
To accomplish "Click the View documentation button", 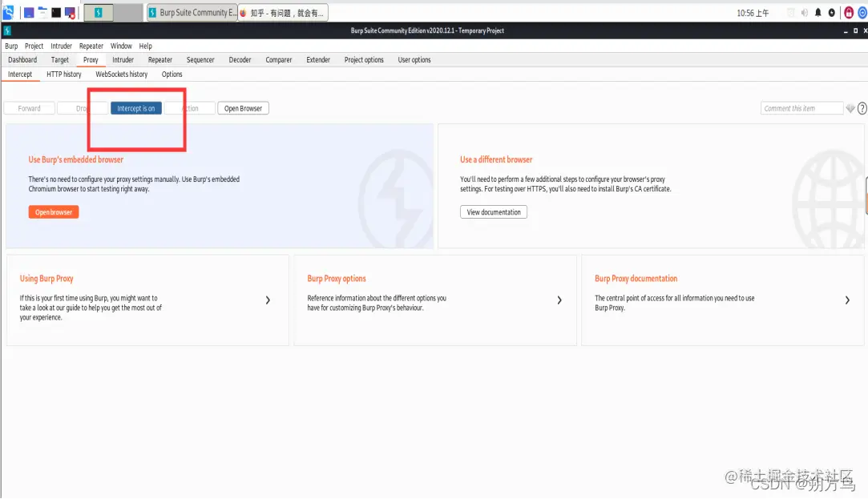I will point(493,212).
